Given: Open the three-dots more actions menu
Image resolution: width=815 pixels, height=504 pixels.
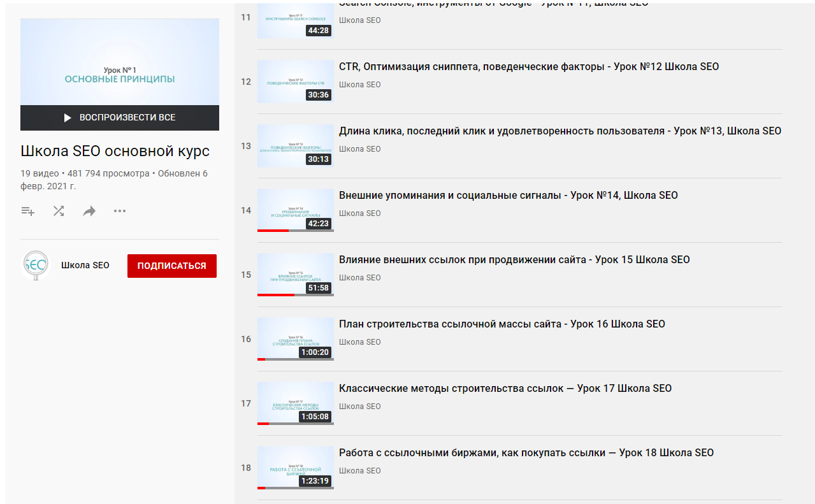Looking at the screenshot, I should tap(120, 211).
